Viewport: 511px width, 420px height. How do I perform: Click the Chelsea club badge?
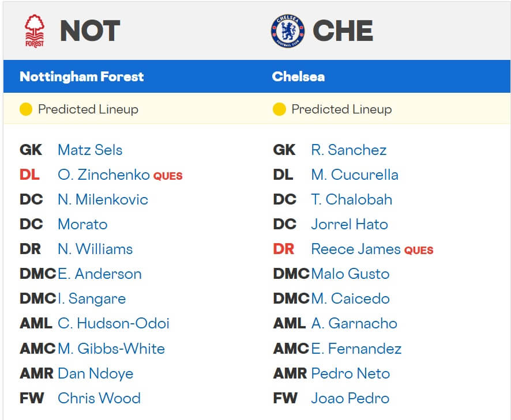point(287,31)
